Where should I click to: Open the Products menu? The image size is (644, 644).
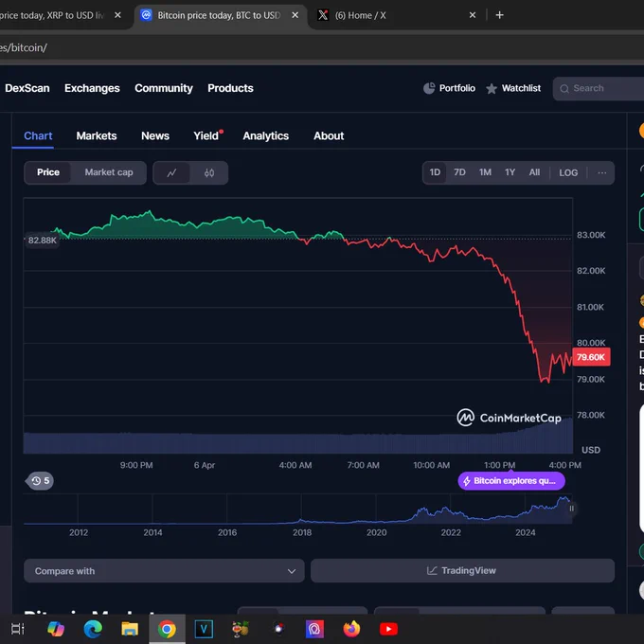tap(230, 88)
